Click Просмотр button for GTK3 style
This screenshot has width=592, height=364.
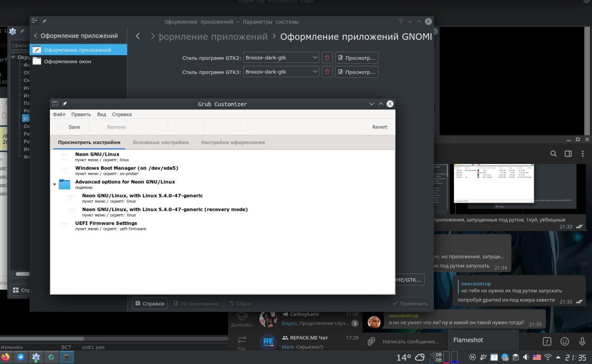(x=357, y=72)
